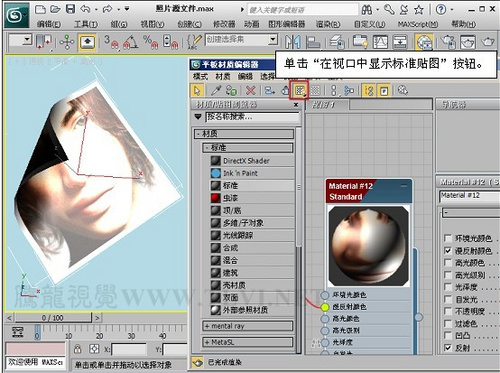The image size is (500, 373).
Task: Click Show Background in Preview checker icon
Action: click(x=315, y=90)
